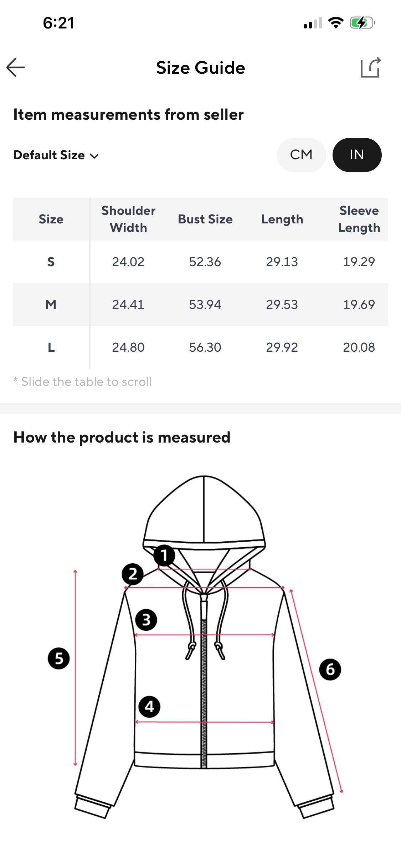Click the Default Size chevron arrow

pyautogui.click(x=94, y=156)
